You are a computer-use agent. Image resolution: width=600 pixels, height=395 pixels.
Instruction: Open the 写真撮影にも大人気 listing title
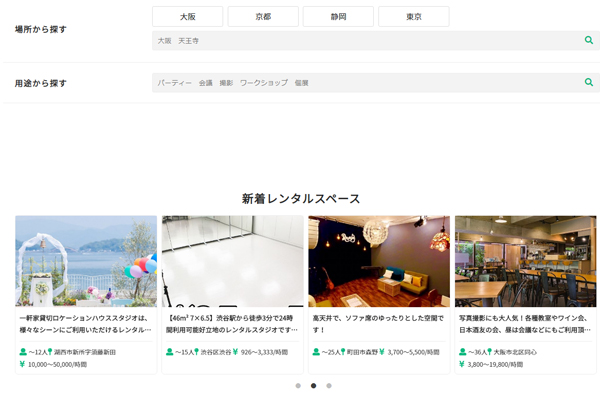point(525,324)
